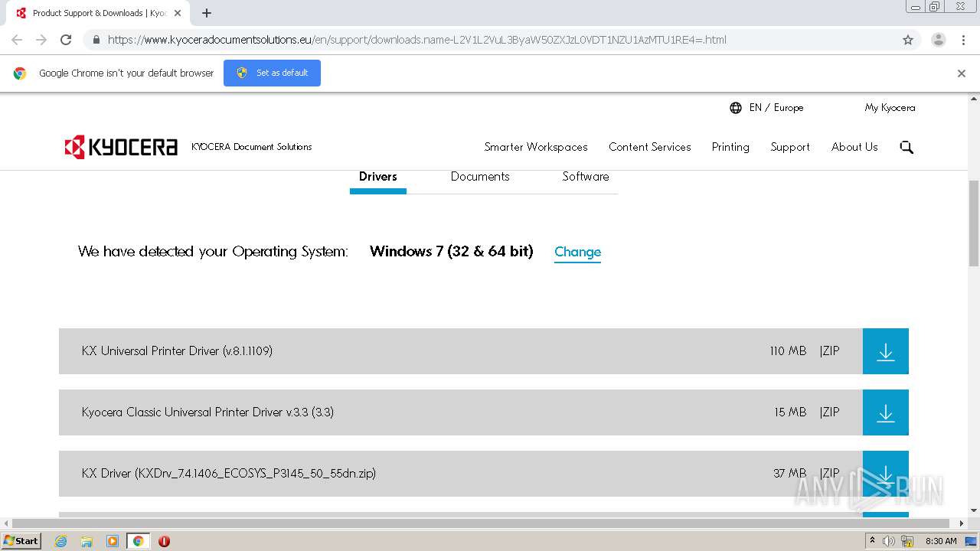This screenshot has width=980, height=551.
Task: Click Show desktop button at taskbar end
Action: tap(972, 541)
